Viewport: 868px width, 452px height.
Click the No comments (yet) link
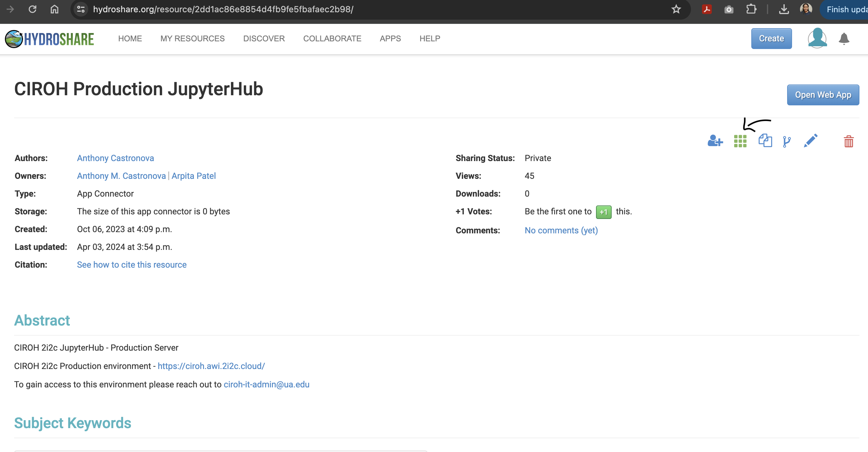coord(561,230)
